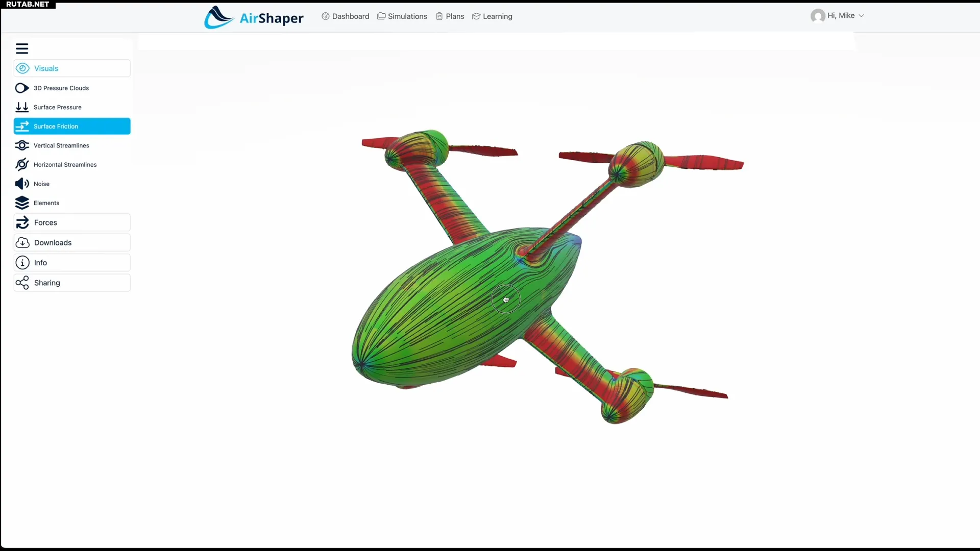980x551 pixels.
Task: Click the Vertical Streamlines icon
Action: 22,145
